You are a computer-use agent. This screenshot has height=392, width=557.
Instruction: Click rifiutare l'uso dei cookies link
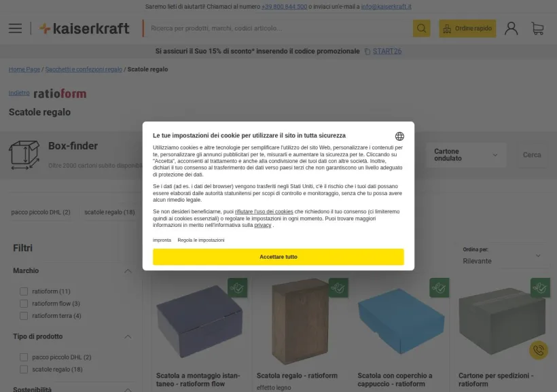click(x=264, y=211)
